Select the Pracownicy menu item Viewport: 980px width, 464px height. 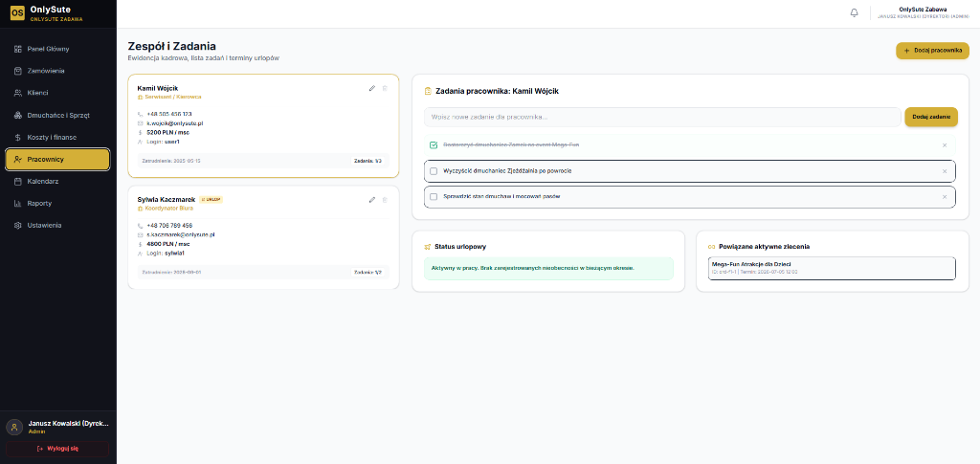[x=57, y=159]
